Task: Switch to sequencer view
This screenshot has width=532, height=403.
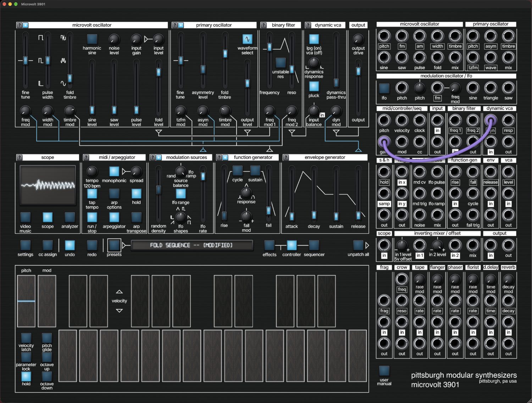Action: point(314,245)
